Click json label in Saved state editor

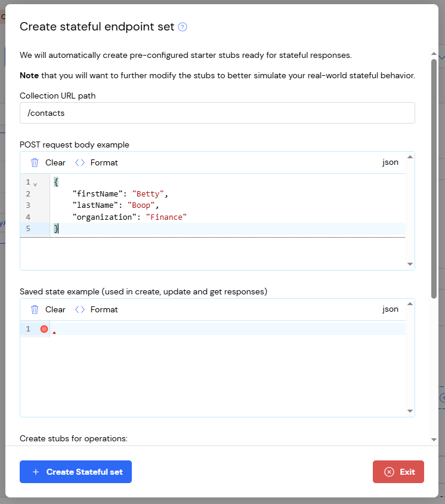point(390,309)
